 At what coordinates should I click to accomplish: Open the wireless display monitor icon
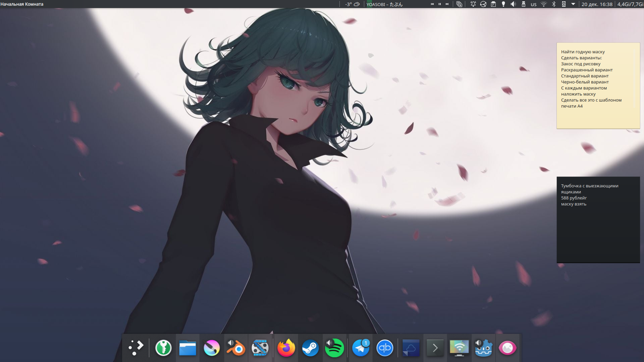(459, 348)
